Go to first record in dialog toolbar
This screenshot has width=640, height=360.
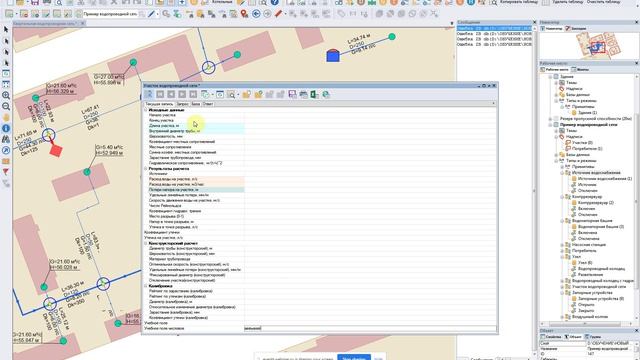pos(160,95)
